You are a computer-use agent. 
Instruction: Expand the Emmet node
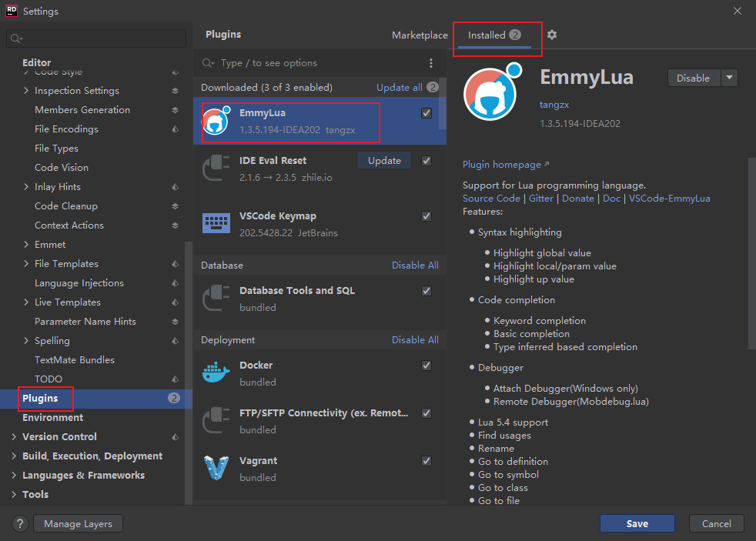point(26,245)
